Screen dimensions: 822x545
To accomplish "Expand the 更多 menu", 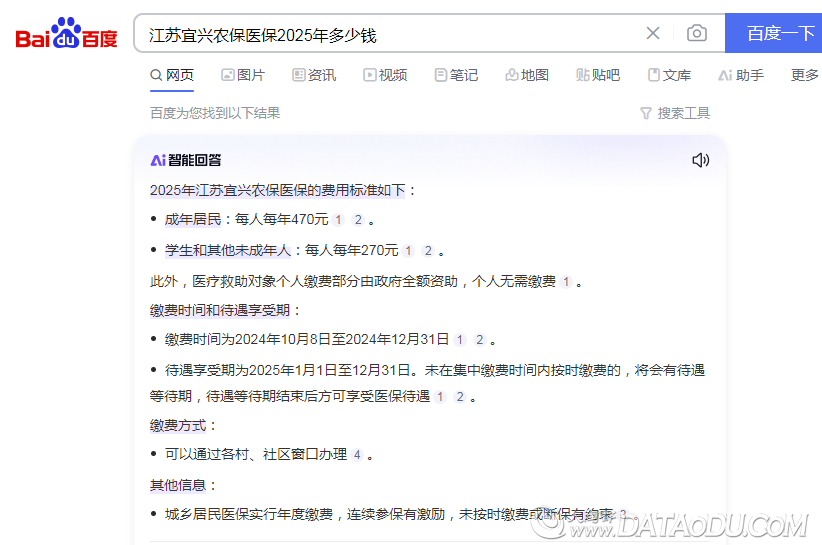I will click(x=805, y=75).
